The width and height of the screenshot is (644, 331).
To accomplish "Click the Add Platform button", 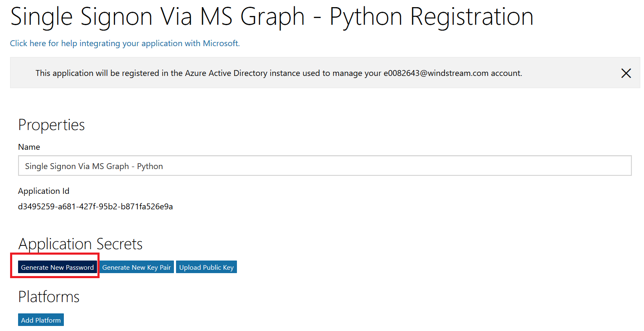I will click(41, 320).
